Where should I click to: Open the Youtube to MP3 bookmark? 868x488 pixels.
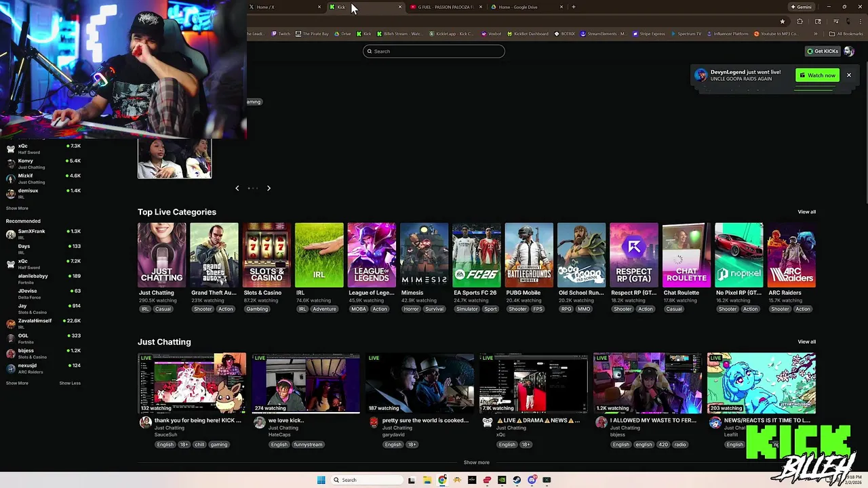pyautogui.click(x=776, y=34)
